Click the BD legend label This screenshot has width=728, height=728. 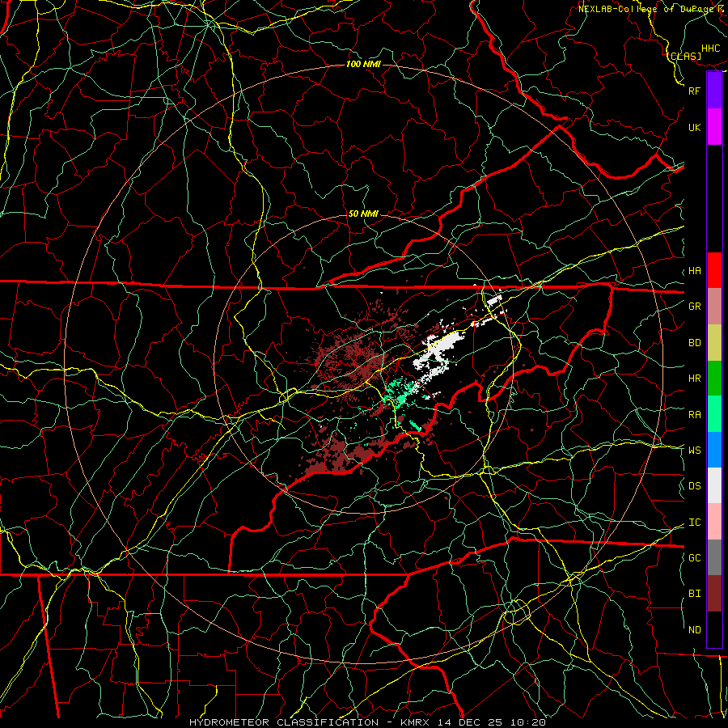[x=694, y=343]
